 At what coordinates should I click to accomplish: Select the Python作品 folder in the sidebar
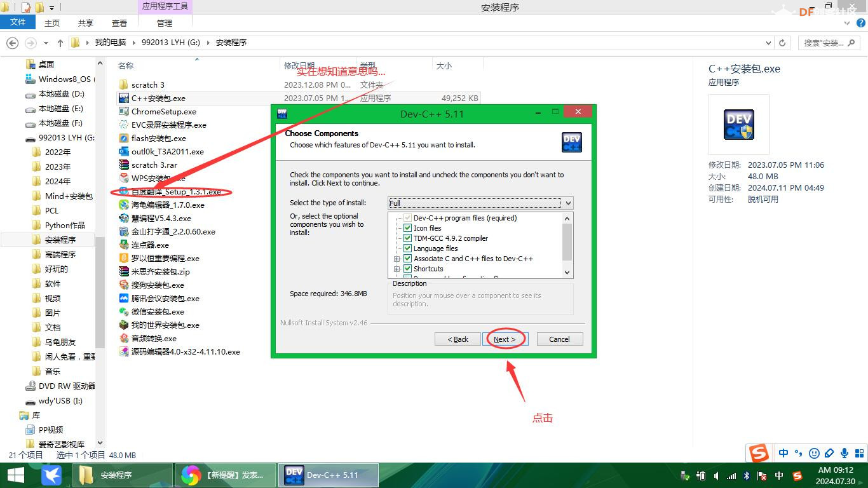[x=65, y=225]
